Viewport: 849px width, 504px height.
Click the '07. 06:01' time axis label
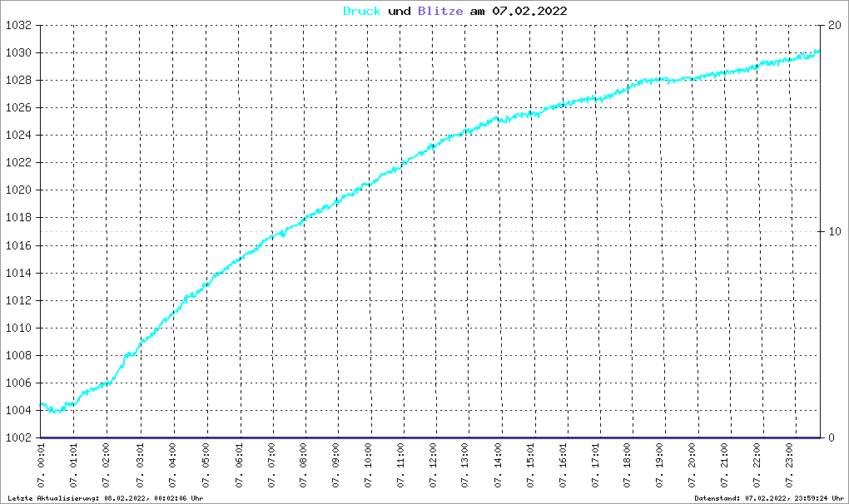point(240,466)
